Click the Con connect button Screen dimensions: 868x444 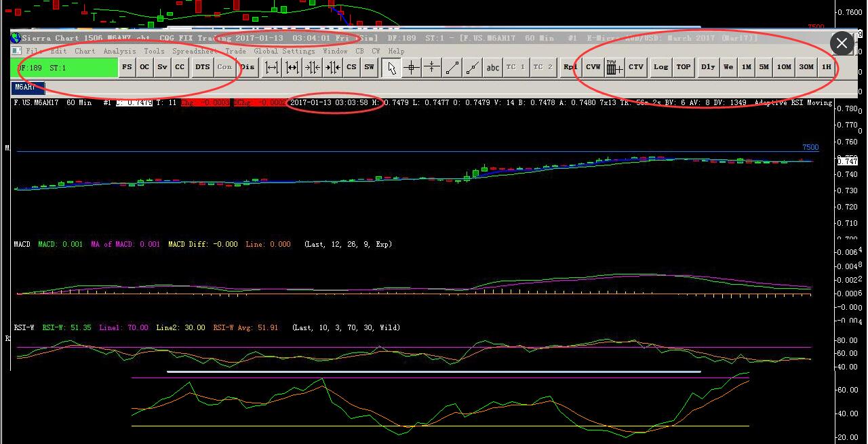point(224,67)
